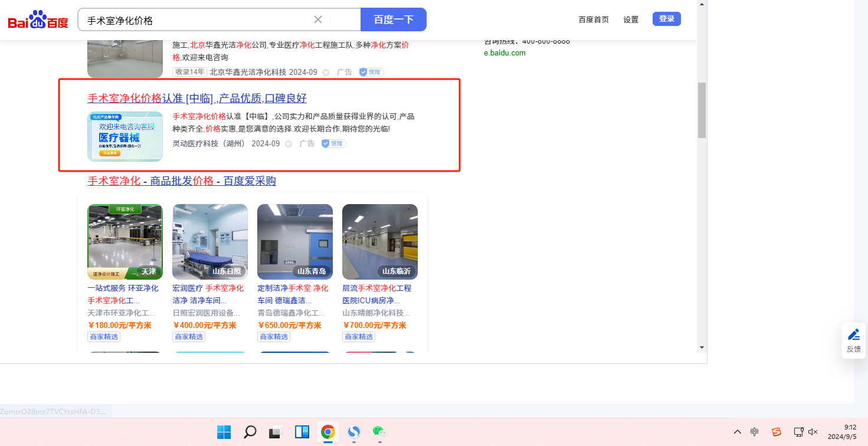Open 一站式服务 环亚净化 product title
The image size is (868, 446).
click(123, 294)
